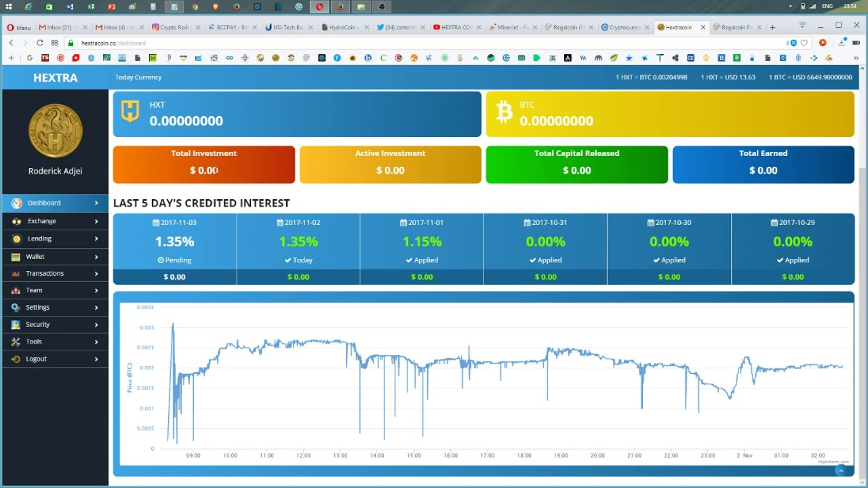Screen dimensions: 868x488
Task: Click the browser reload button
Action: point(40,43)
